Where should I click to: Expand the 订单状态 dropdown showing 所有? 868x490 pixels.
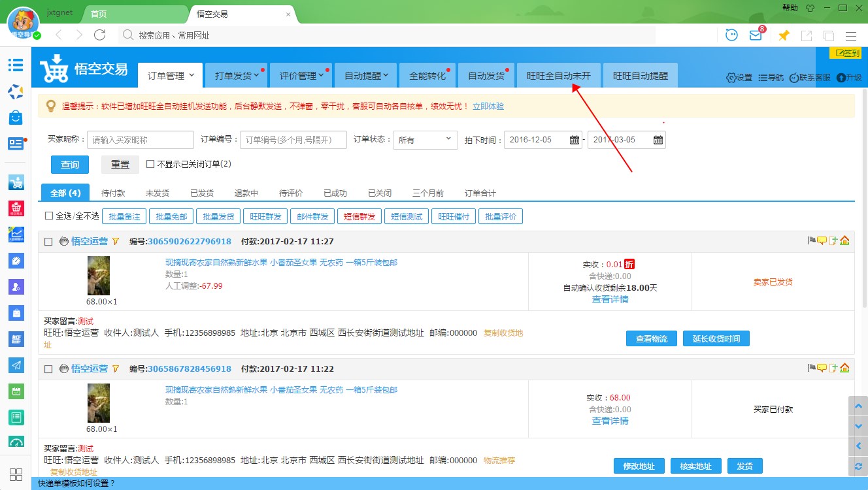tap(426, 140)
